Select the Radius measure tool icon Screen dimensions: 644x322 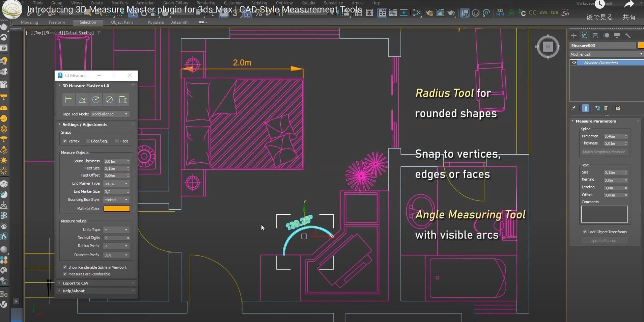pyautogui.click(x=96, y=100)
